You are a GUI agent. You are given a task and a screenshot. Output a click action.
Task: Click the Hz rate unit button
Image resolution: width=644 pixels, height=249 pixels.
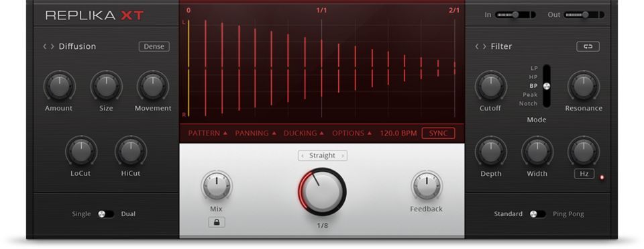pyautogui.click(x=584, y=174)
